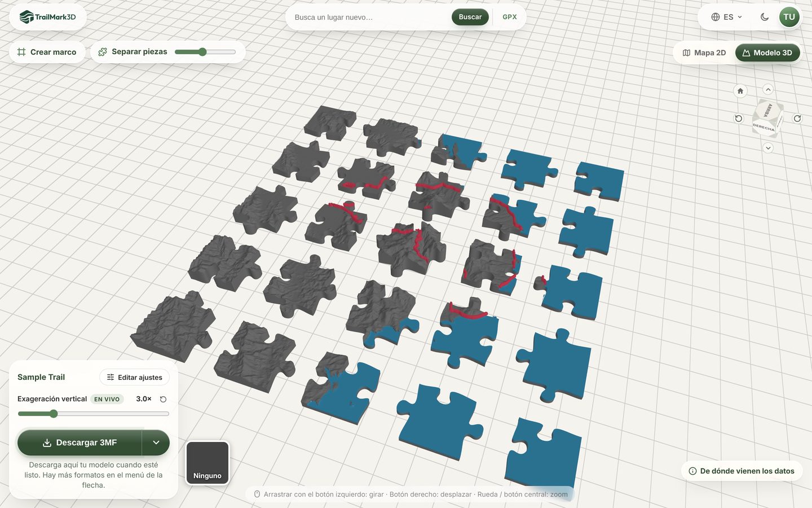
Task: Click the '3.0×' exaggeration value
Action: click(144, 399)
